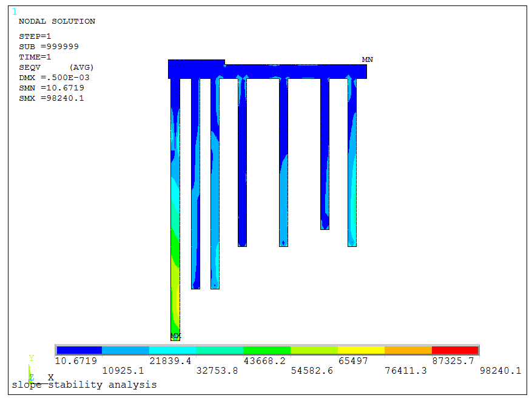This screenshot has height=398, width=532.
Task: Click the window number 1 label
Action: [15, 12]
